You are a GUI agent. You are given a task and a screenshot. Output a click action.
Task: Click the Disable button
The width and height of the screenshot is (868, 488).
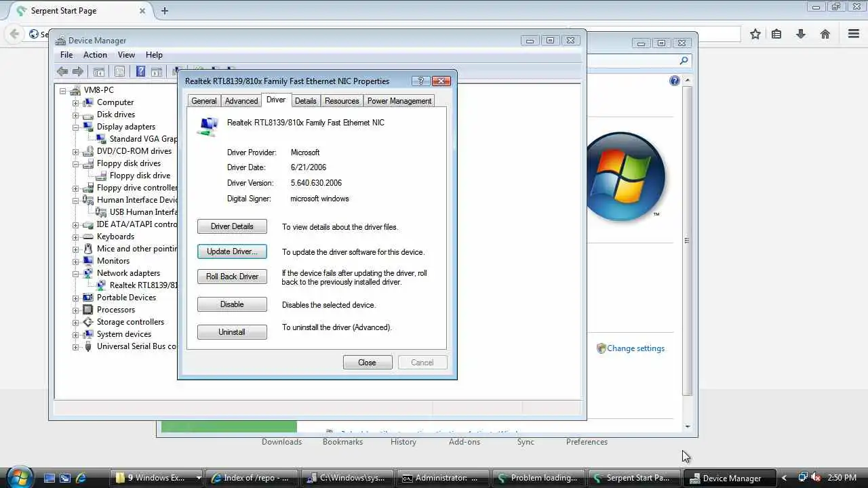click(232, 304)
